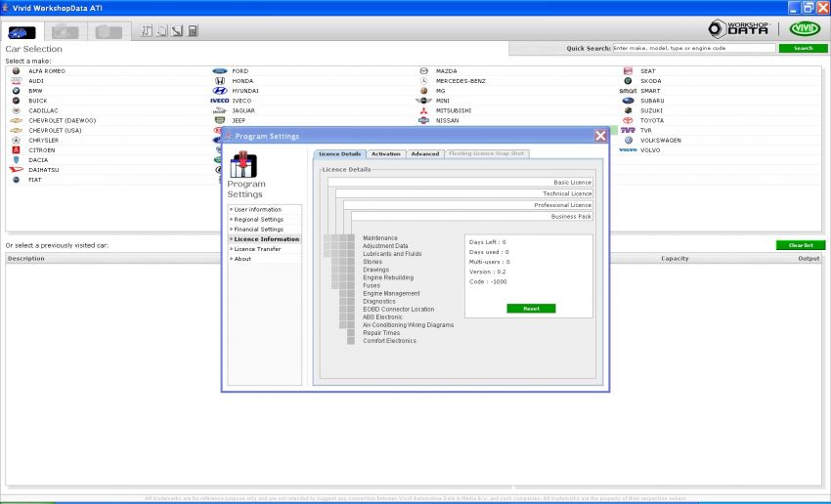Open the calculator toolbar icon
Viewport: 831px width, 504px height.
[x=193, y=30]
